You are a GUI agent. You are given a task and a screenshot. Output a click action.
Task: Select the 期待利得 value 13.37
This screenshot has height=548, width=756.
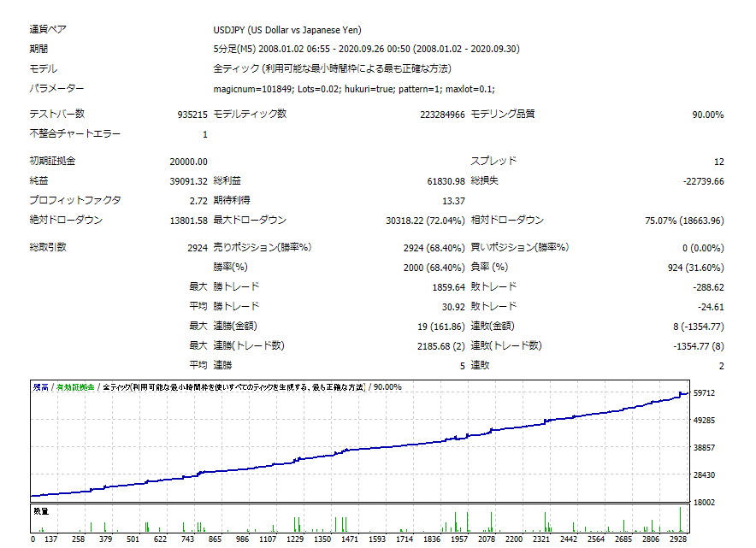click(x=453, y=201)
